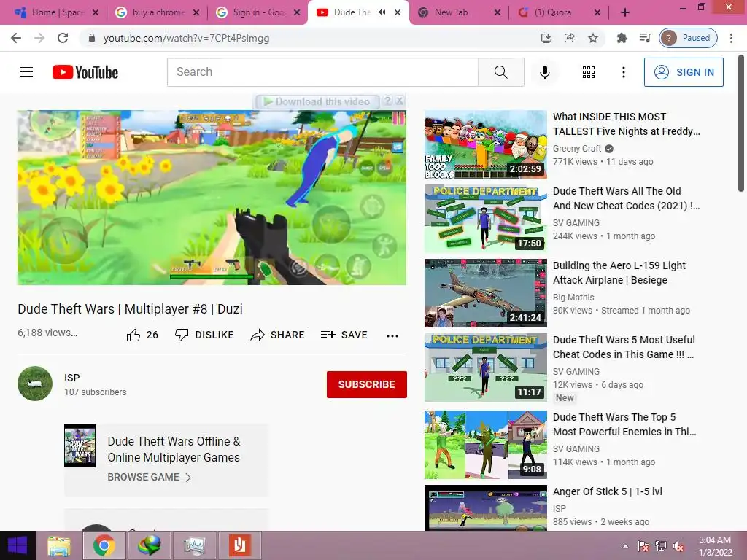Open the ISP channel avatar
747x560 pixels.
[x=35, y=384]
